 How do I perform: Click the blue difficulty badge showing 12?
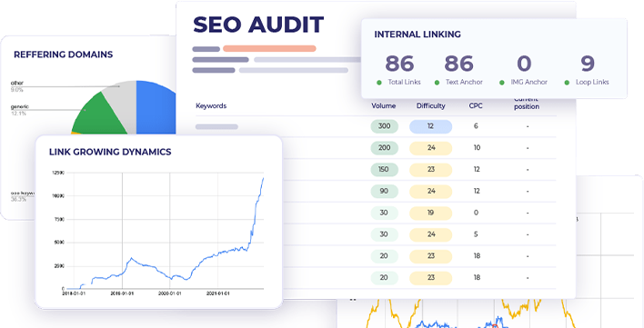pyautogui.click(x=430, y=126)
